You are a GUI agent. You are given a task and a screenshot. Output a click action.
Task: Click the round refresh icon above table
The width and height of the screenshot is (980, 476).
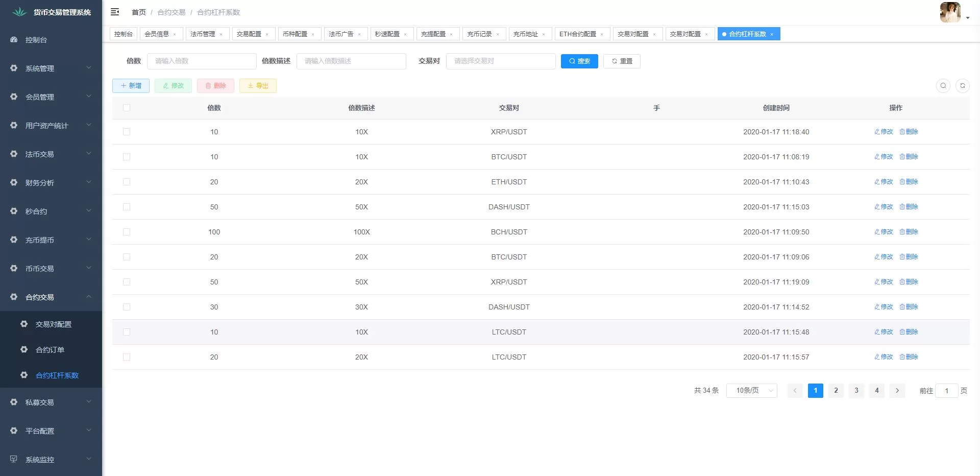pos(962,86)
